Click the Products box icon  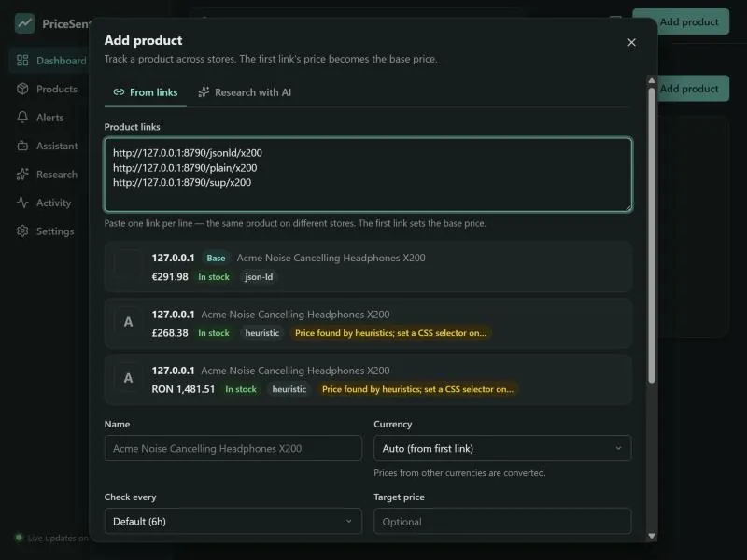(x=22, y=89)
